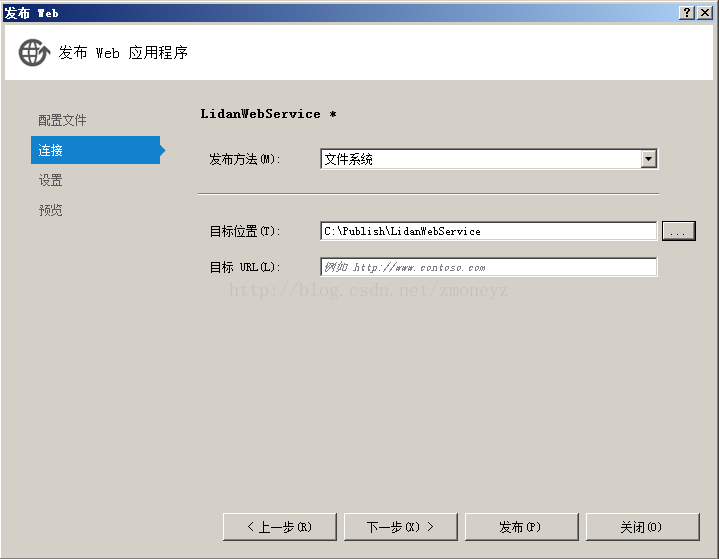The image size is (719, 559).
Task: Click the 目标 URL input field
Action: (488, 267)
